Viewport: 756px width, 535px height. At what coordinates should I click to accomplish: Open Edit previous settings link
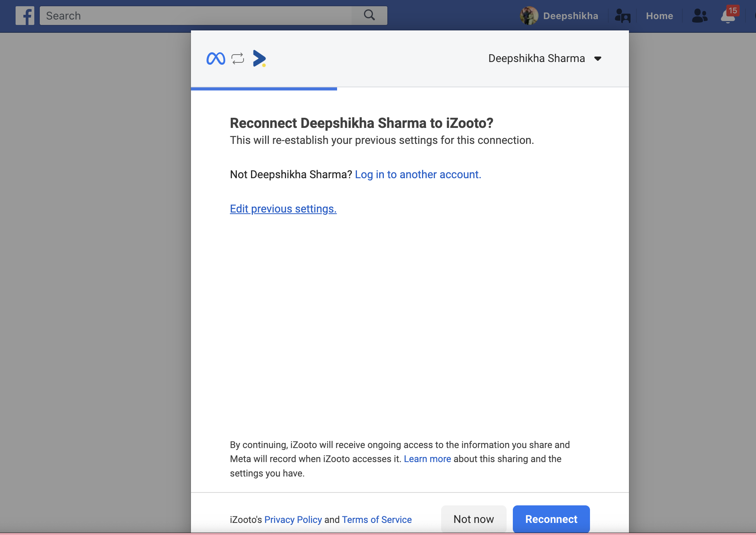283,209
